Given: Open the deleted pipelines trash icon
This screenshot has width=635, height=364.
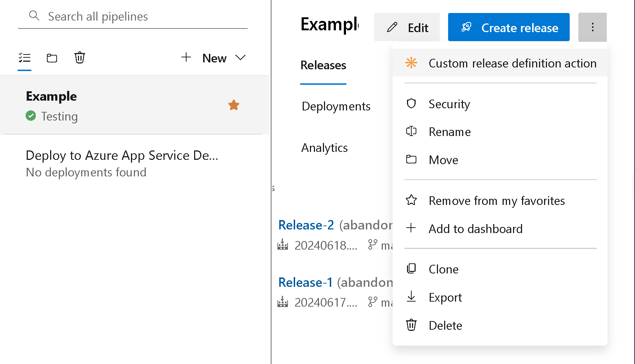Looking at the screenshot, I should pyautogui.click(x=80, y=58).
